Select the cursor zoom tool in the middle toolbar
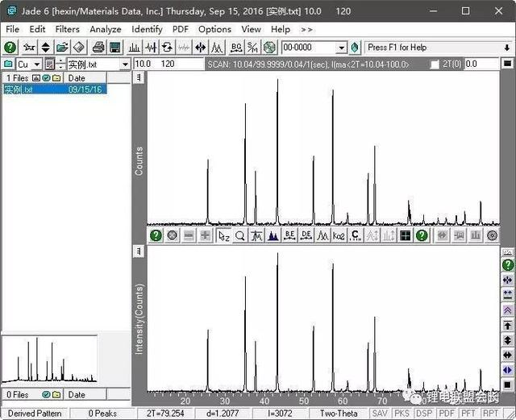The width and height of the screenshot is (516, 420). coord(224,235)
